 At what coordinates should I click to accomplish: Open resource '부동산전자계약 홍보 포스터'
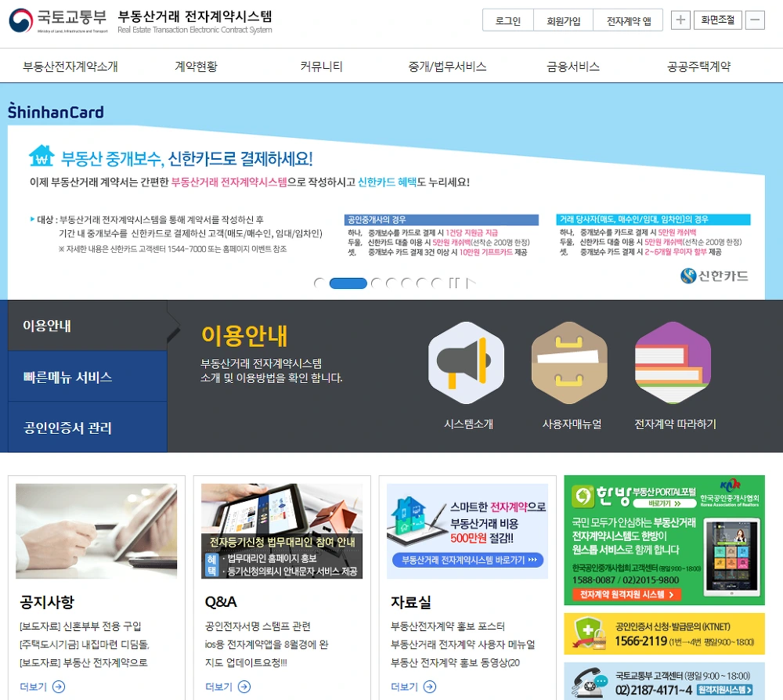(448, 626)
